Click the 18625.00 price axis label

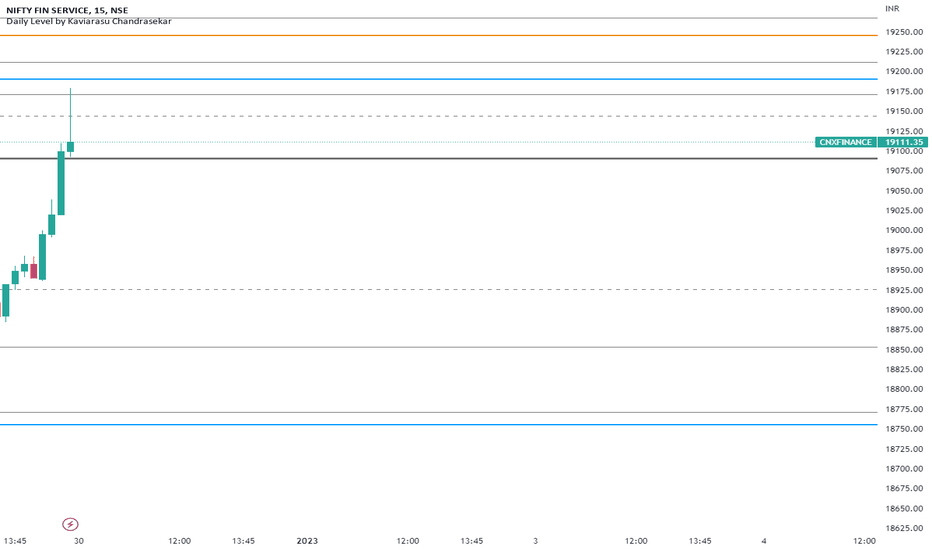pos(904,528)
